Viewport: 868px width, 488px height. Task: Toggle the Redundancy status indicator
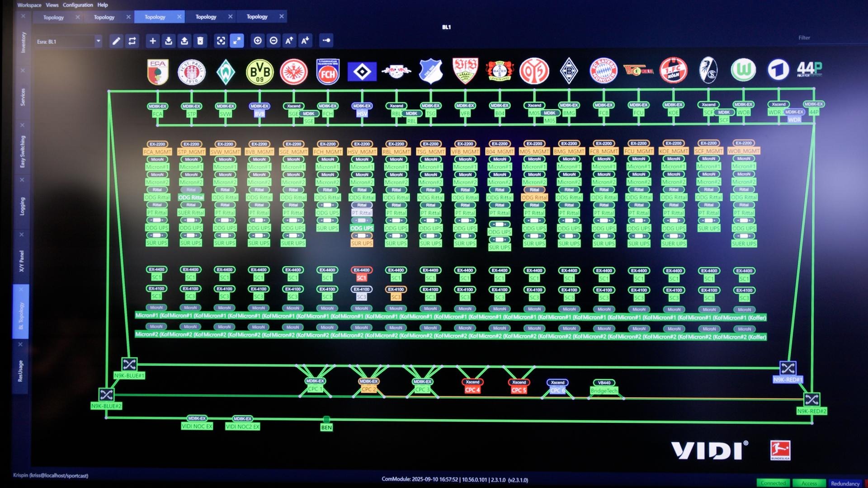pyautogui.click(x=845, y=483)
